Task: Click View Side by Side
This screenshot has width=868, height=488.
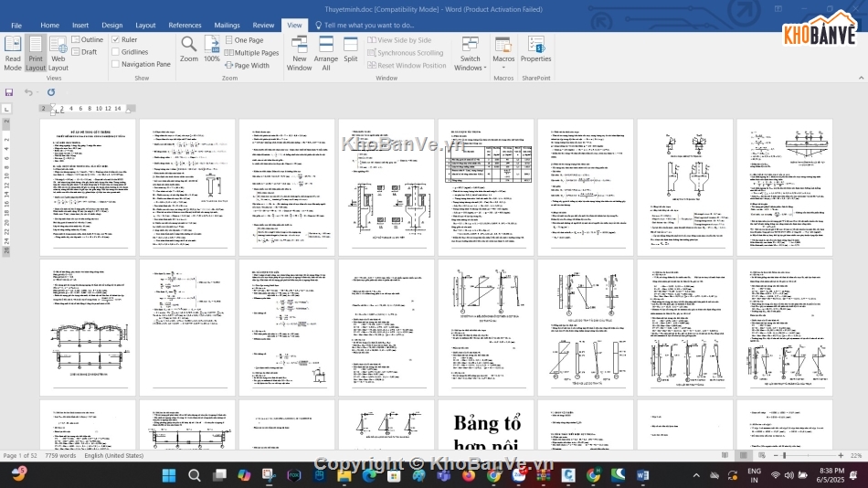Action: click(399, 40)
